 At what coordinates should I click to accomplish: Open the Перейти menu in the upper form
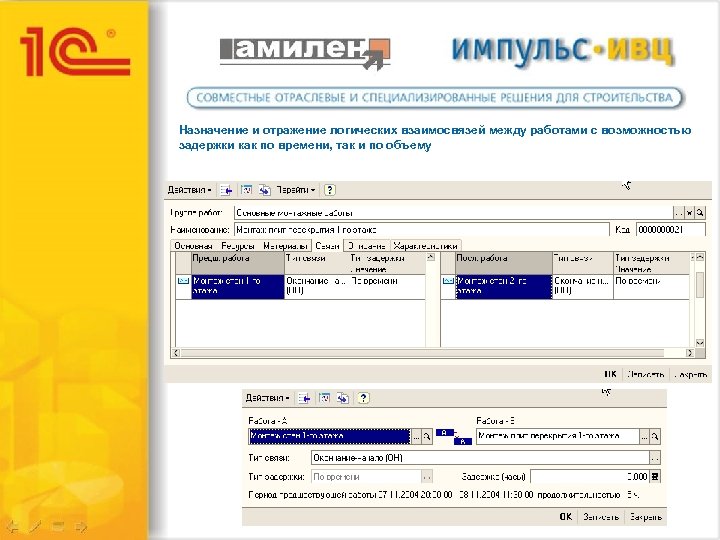tap(296, 190)
